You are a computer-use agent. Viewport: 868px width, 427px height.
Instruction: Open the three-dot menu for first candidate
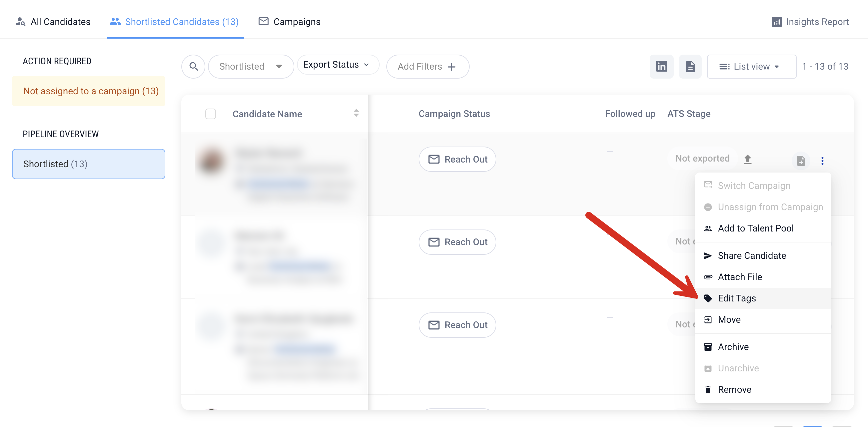click(x=822, y=161)
